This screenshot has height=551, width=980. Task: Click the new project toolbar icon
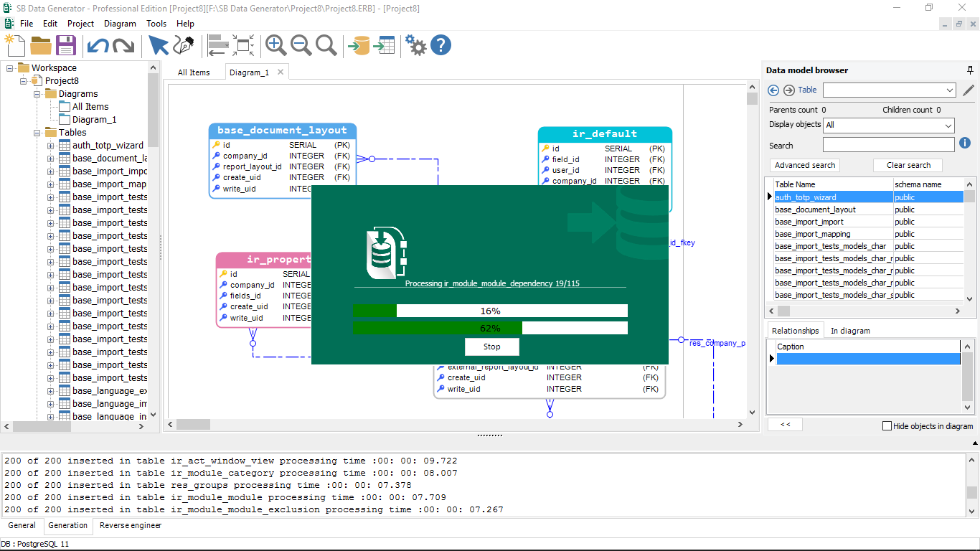[x=14, y=45]
